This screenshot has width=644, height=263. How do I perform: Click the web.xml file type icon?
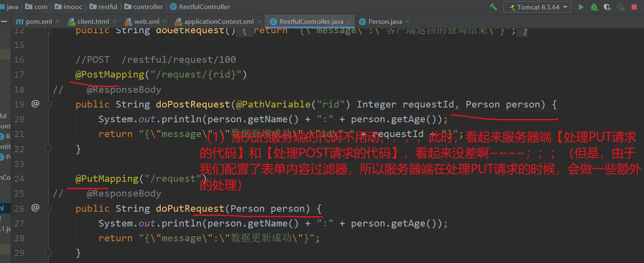[128, 21]
